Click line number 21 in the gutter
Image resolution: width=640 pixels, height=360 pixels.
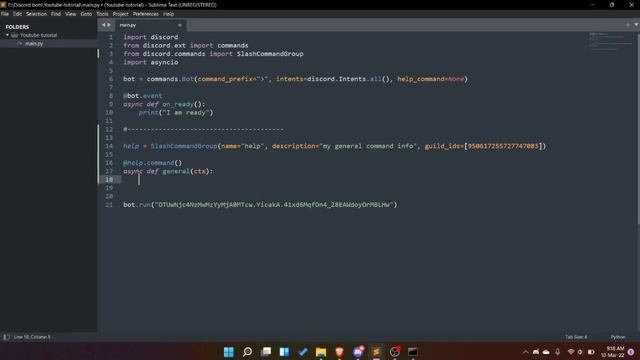point(109,204)
